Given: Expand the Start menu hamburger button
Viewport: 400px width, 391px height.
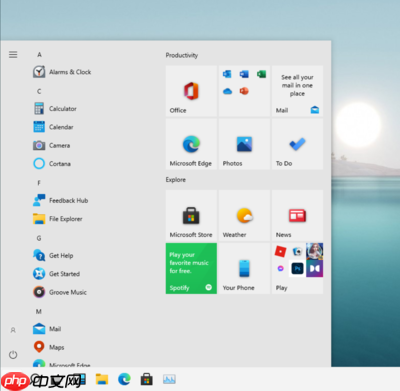Looking at the screenshot, I should [13, 55].
